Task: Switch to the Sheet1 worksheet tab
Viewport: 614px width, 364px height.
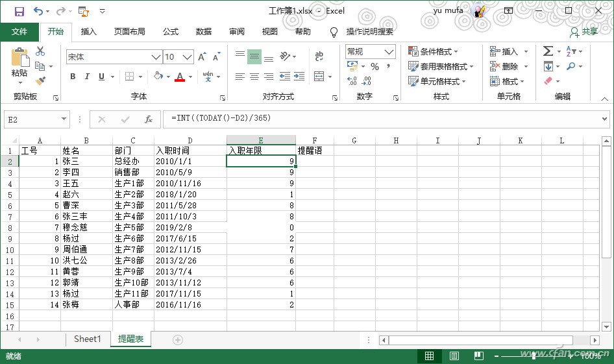Action: tap(87, 339)
